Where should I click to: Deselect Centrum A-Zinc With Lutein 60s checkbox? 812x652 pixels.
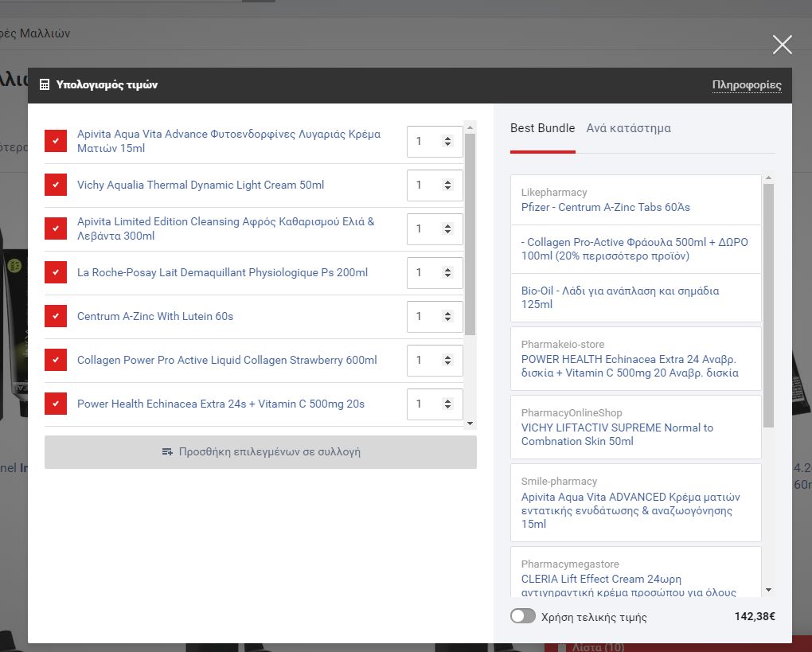tap(56, 316)
